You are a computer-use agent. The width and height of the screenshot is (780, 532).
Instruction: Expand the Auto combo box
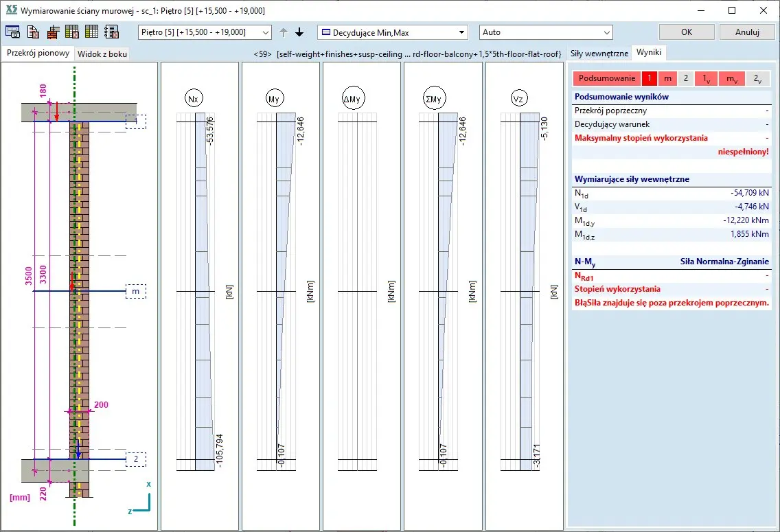coord(545,32)
